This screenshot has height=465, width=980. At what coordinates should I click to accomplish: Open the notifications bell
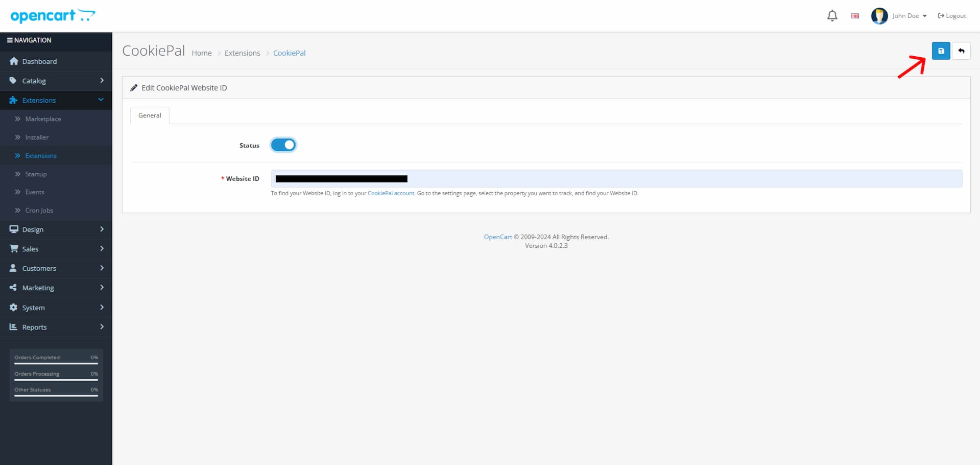832,16
